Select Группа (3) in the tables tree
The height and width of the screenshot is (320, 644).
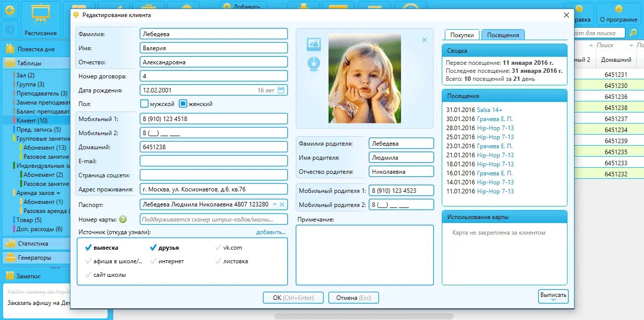point(30,84)
